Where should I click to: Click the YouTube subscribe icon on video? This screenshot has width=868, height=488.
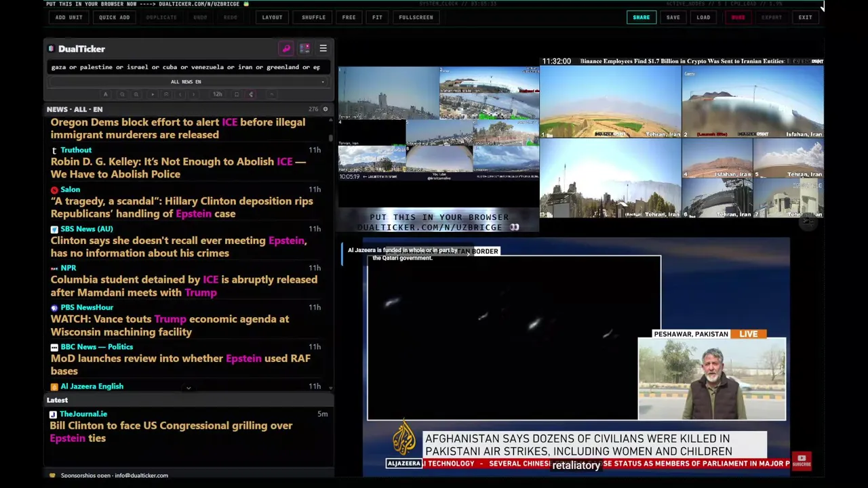coord(802,460)
